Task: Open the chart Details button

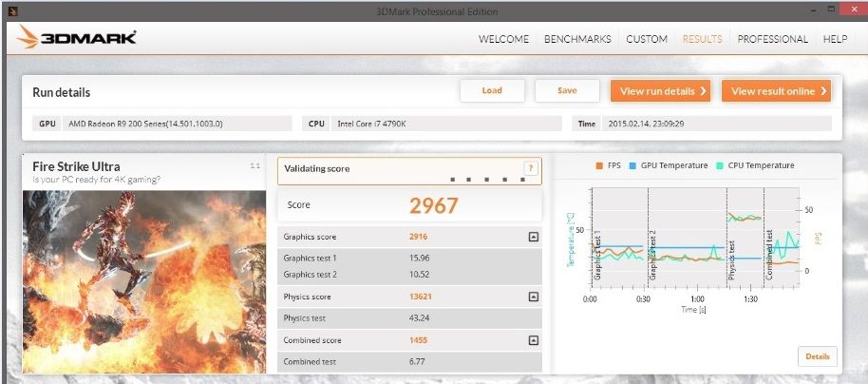Action: pyautogui.click(x=818, y=356)
